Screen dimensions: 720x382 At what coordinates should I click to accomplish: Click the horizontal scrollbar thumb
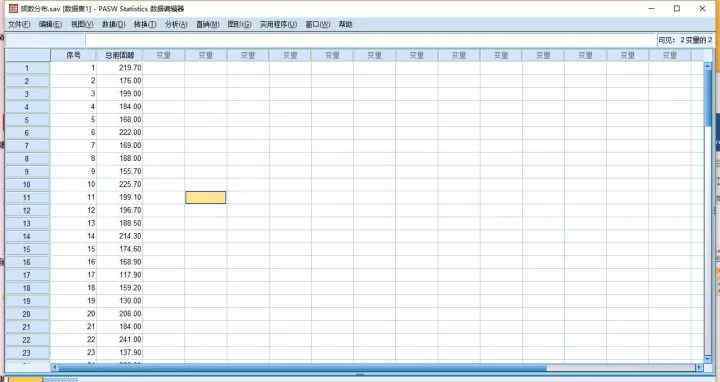(303, 367)
